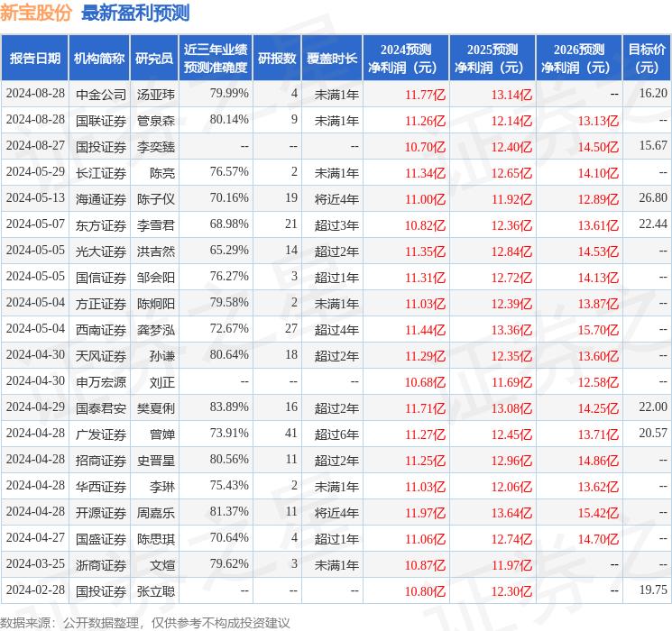Select 申万宏源 institution cell
Image resolution: width=672 pixels, height=631 pixels.
tap(101, 382)
